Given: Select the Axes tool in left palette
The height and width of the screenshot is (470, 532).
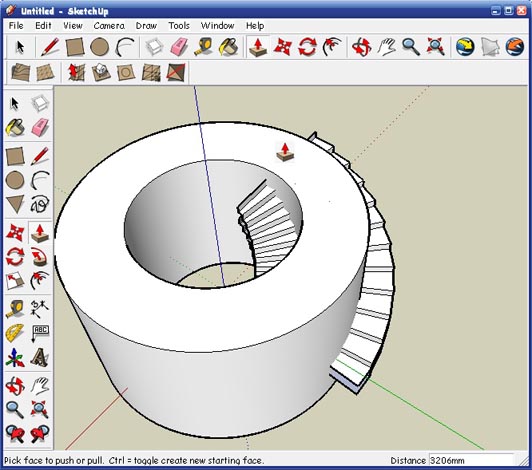Looking at the screenshot, I should tap(15, 357).
